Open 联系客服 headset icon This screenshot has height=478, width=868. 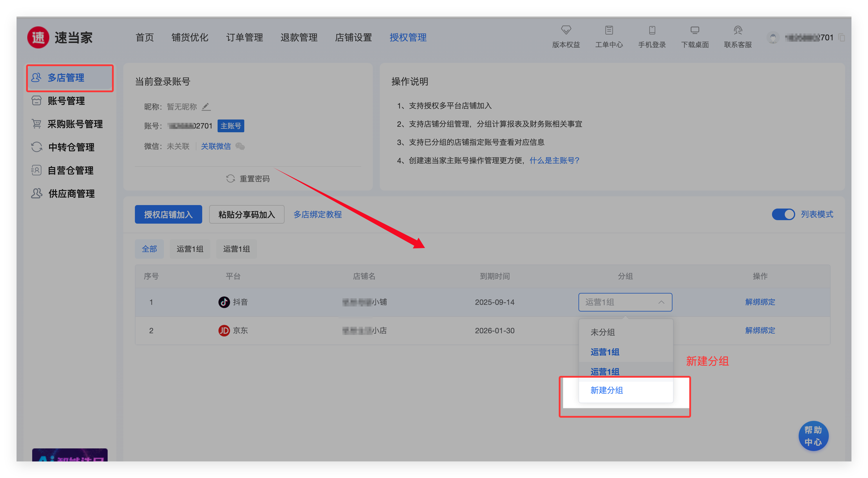point(738,30)
